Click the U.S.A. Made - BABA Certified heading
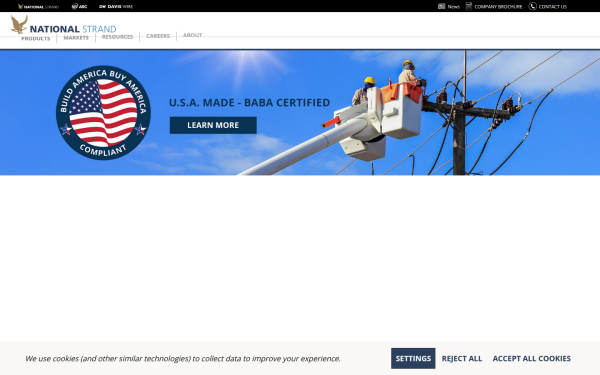Viewport: 600px width, 375px height. 249,103
